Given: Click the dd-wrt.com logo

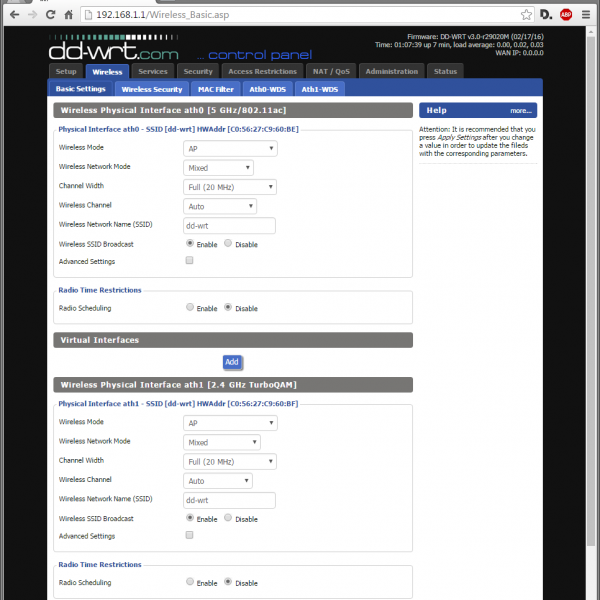Looking at the screenshot, I should 115,51.
